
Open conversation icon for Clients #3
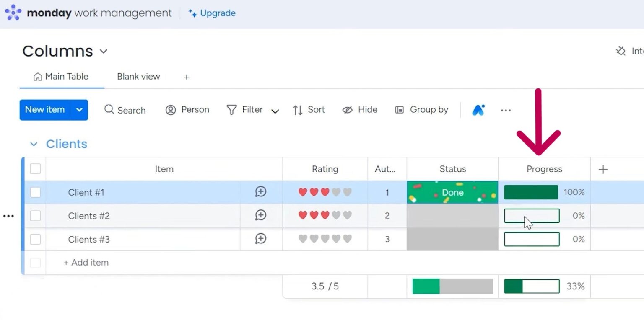point(261,239)
